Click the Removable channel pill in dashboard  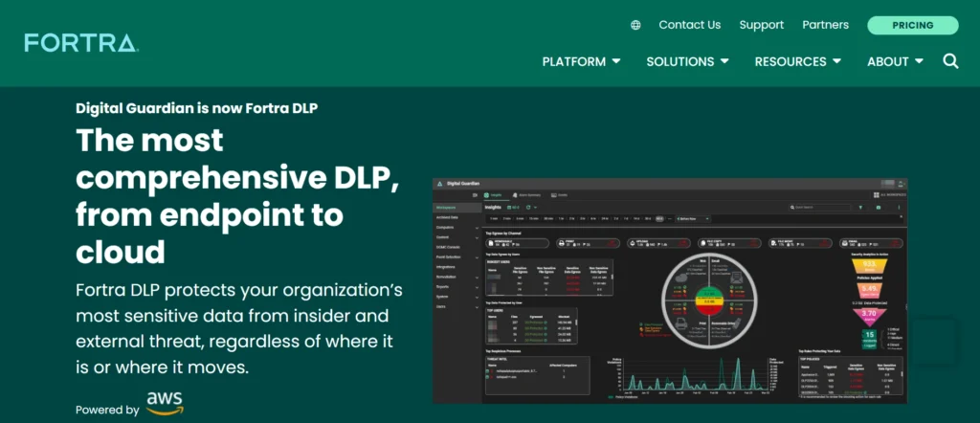[518, 244]
